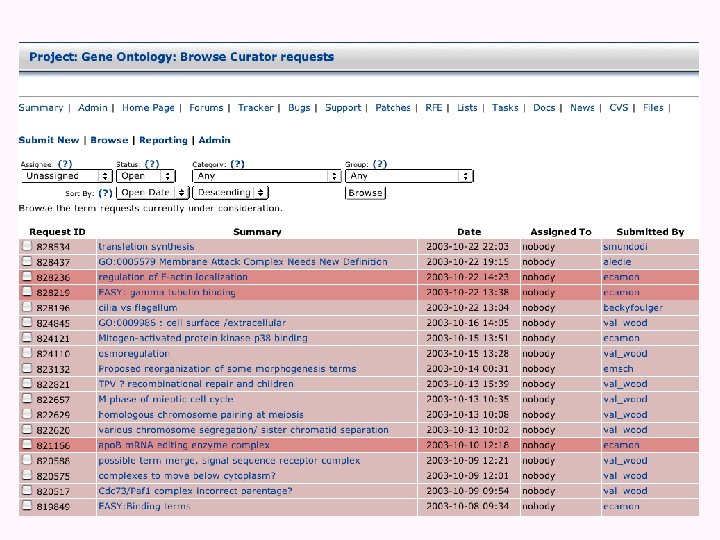Open the Assignee dropdown set to Unassigned

click(x=67, y=176)
